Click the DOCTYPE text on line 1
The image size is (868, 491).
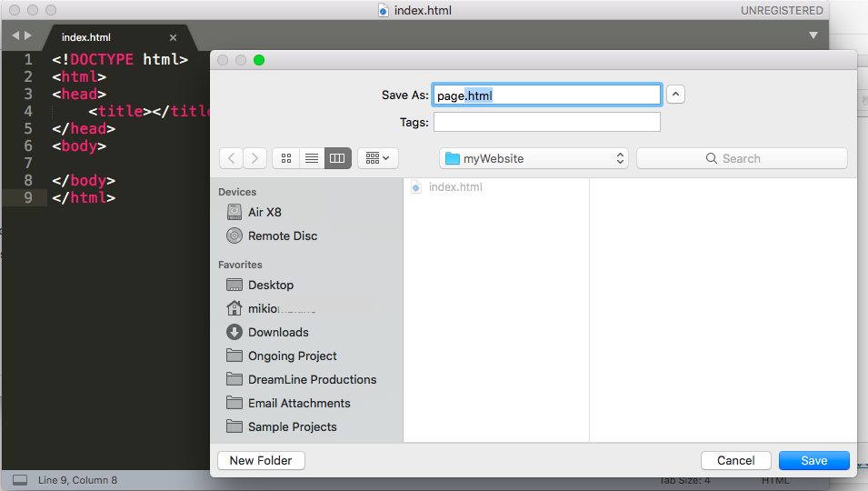coord(102,59)
